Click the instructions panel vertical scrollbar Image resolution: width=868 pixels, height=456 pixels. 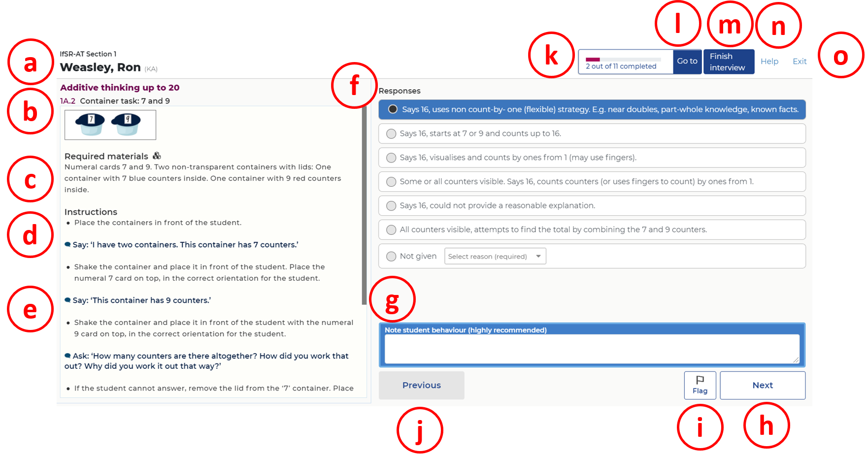click(365, 206)
